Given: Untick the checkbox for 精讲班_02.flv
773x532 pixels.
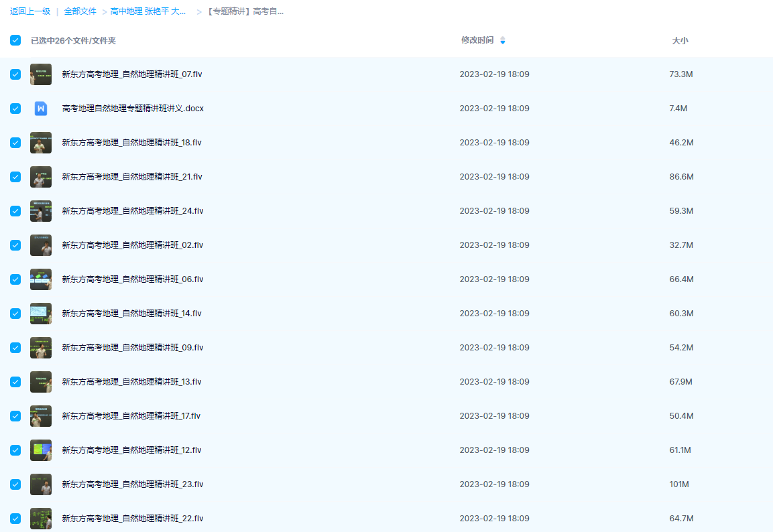Looking at the screenshot, I should [x=15, y=245].
